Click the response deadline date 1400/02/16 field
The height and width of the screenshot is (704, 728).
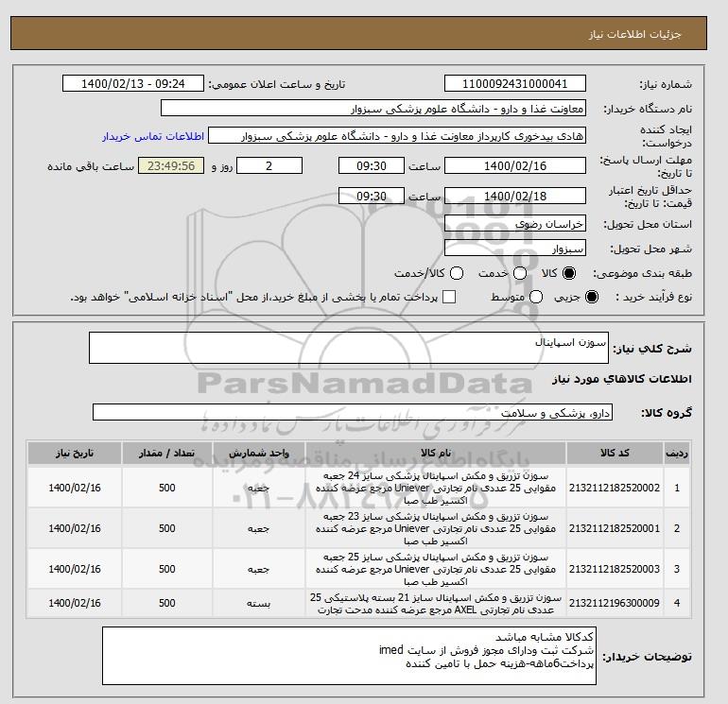point(515,165)
